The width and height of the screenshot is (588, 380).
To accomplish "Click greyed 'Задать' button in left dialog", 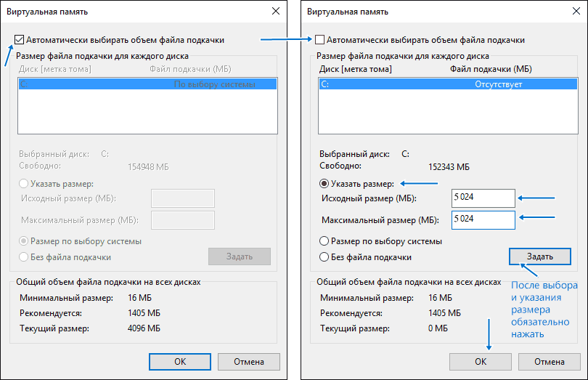I will [x=240, y=256].
